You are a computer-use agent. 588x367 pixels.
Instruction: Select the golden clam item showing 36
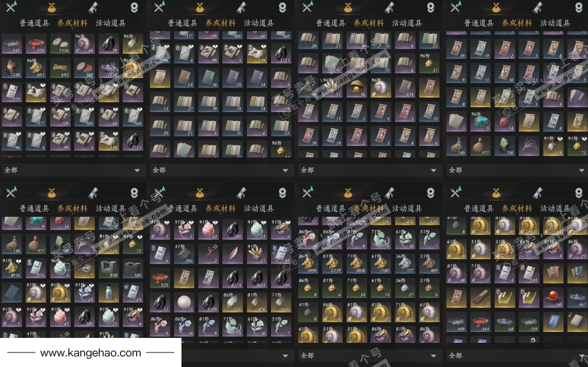tap(357, 87)
